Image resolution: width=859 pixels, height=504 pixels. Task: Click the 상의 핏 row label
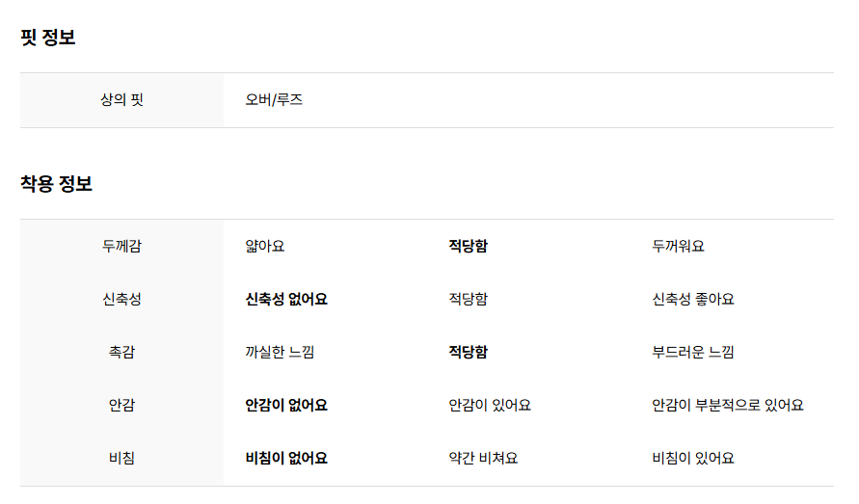[121, 99]
